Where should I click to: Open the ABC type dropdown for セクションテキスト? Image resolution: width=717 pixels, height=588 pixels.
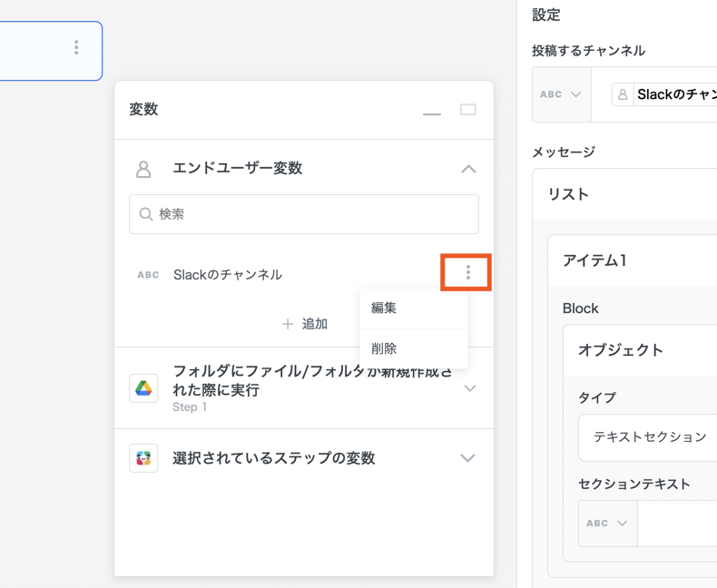[607, 524]
